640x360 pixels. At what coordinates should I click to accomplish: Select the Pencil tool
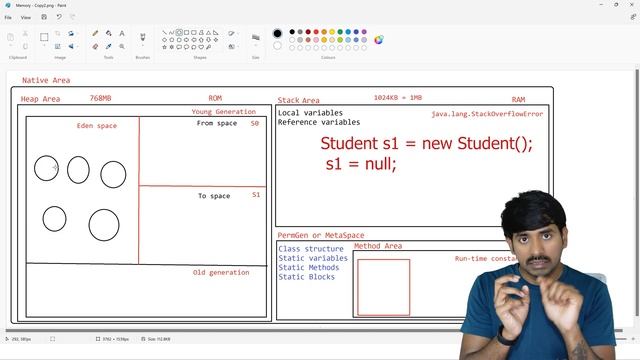95,33
